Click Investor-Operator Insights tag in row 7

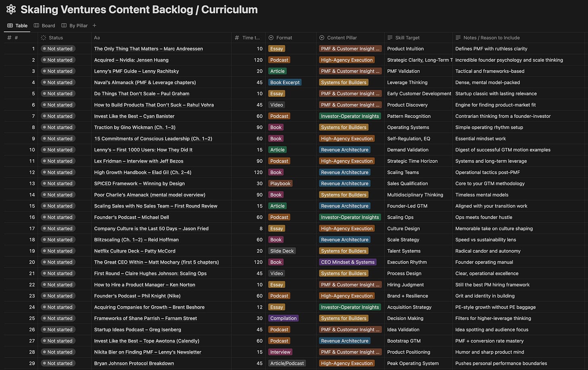350,116
